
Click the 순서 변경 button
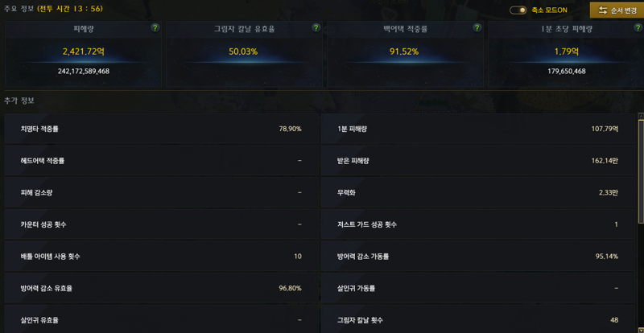(x=617, y=10)
